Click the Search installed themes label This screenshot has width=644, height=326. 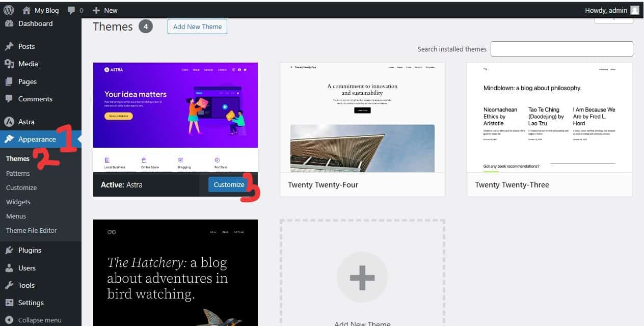coord(452,49)
